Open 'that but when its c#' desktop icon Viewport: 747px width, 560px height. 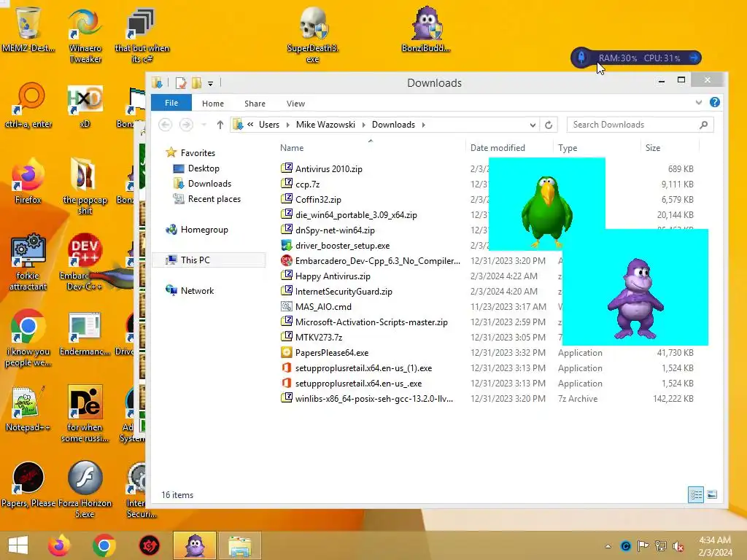pos(142,34)
